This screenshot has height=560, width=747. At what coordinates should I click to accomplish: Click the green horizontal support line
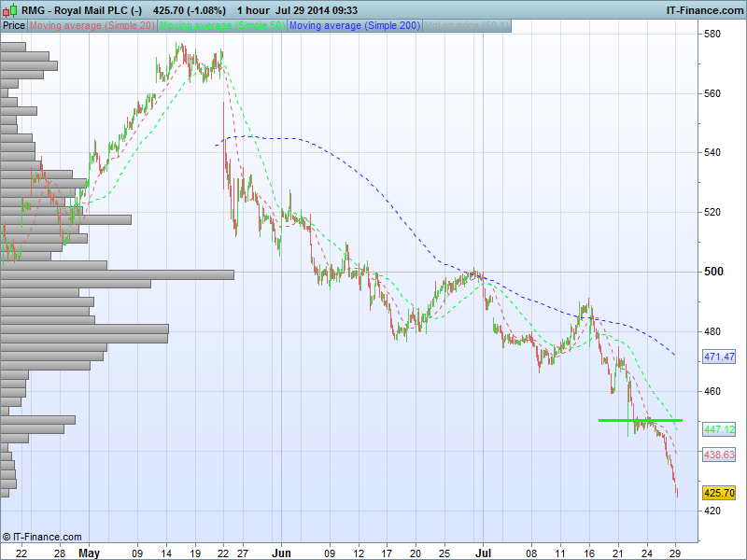coord(640,421)
